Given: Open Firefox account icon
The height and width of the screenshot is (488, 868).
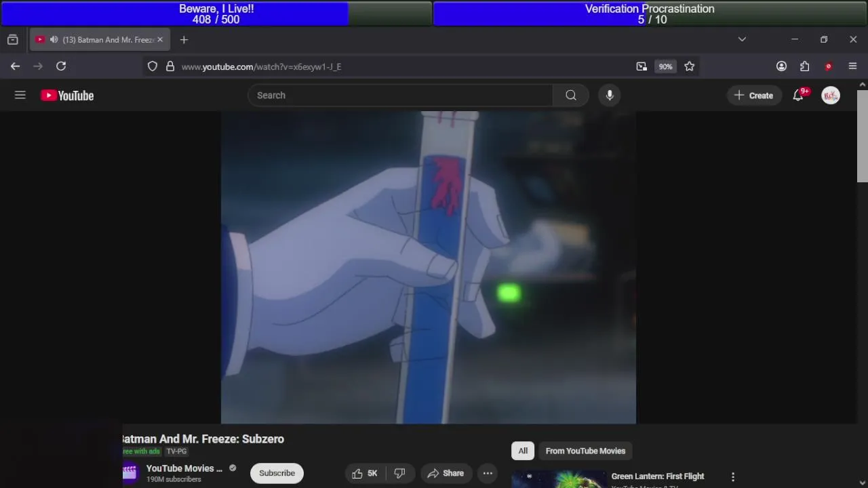Looking at the screenshot, I should pyautogui.click(x=781, y=66).
